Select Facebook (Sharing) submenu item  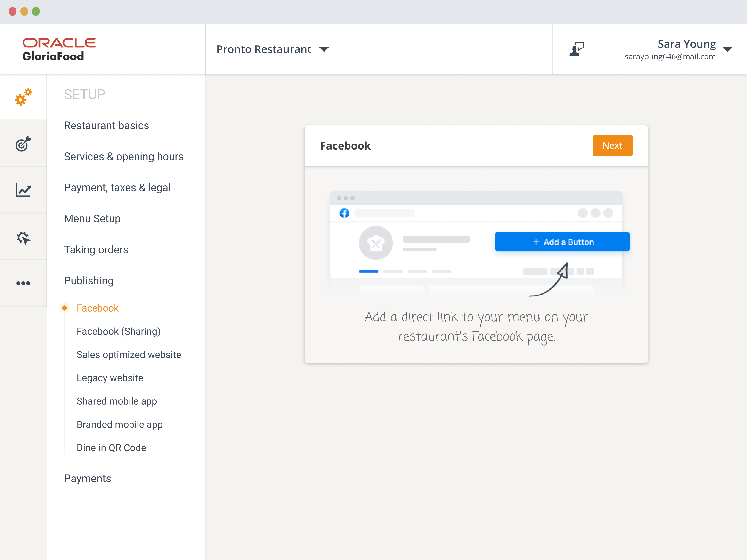point(118,331)
